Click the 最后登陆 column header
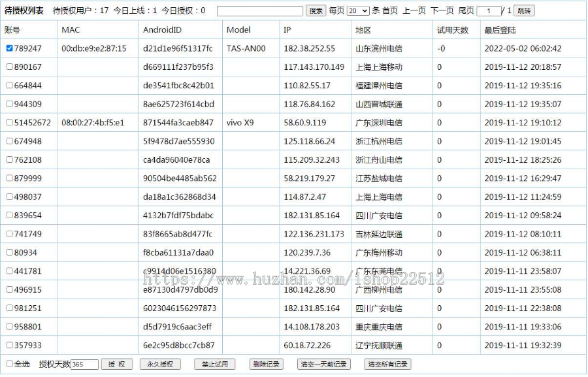This screenshot has width=588, height=377. pyautogui.click(x=500, y=30)
